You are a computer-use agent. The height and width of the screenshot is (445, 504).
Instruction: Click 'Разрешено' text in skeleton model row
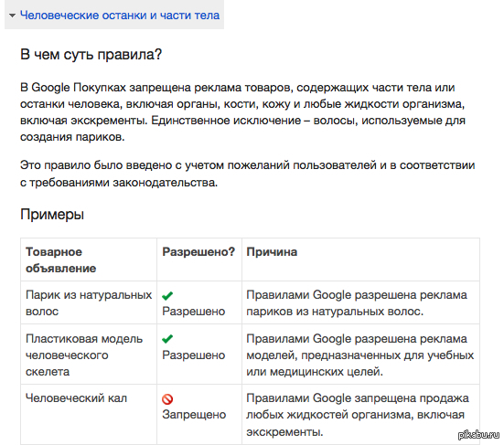tap(194, 355)
